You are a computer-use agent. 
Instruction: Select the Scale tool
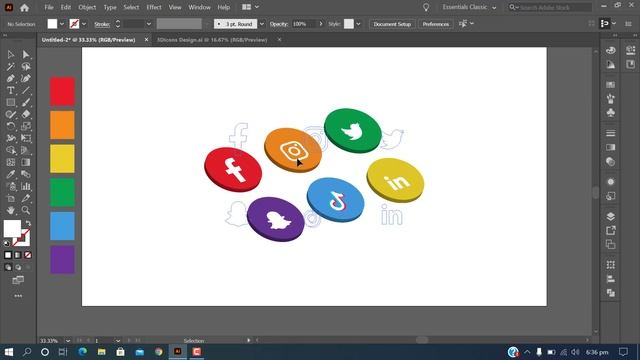(26, 126)
